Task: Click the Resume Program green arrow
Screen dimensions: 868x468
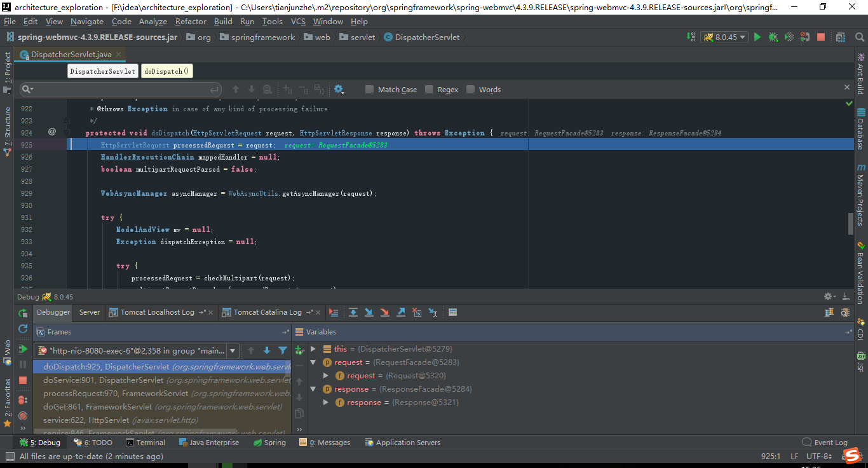Action: (23, 349)
